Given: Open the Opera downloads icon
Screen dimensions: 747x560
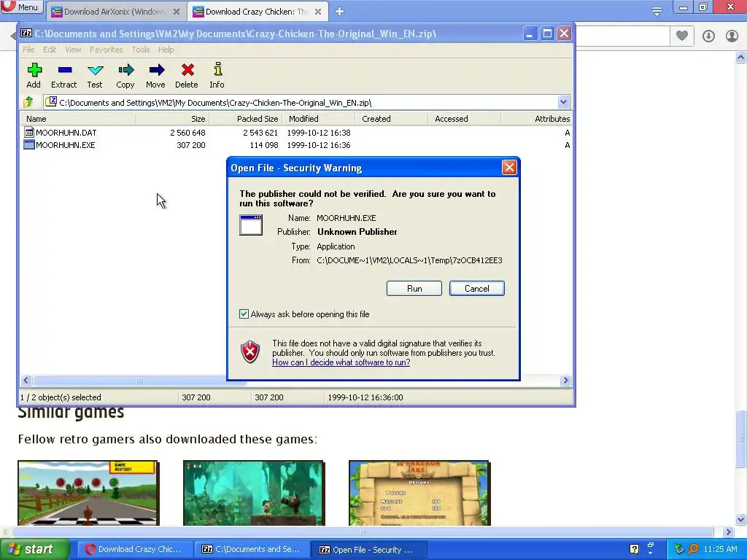Looking at the screenshot, I should click(708, 36).
